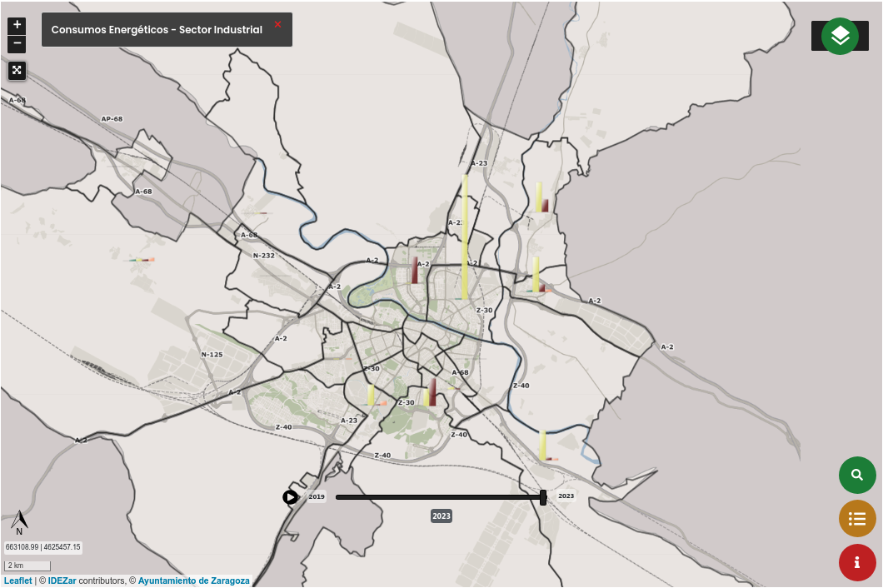883x588 pixels.
Task: Toggle fullscreen map view
Action: (x=17, y=71)
